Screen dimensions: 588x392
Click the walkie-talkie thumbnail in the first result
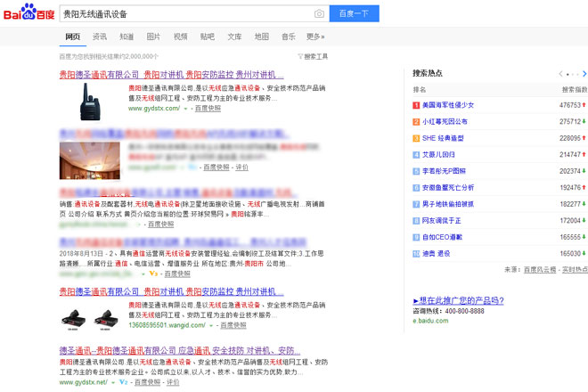90,102
